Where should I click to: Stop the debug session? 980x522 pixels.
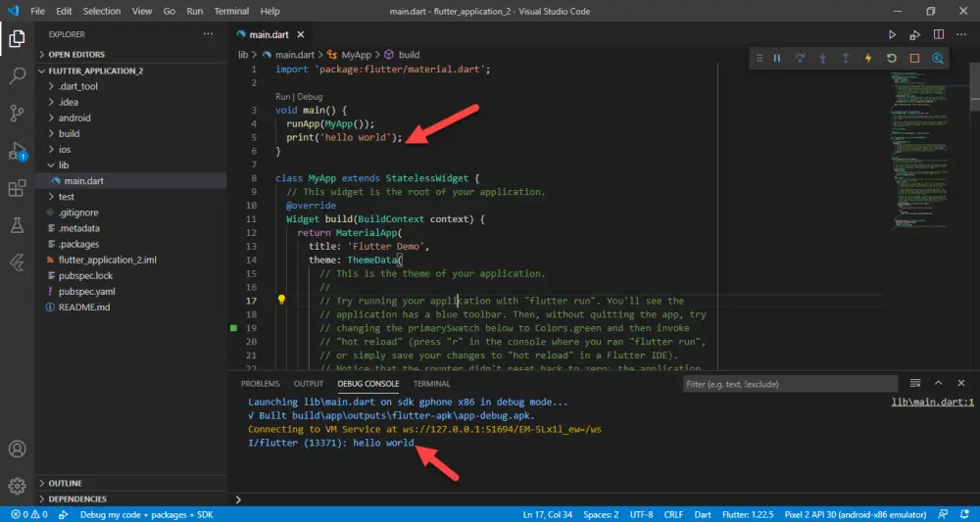click(x=914, y=58)
